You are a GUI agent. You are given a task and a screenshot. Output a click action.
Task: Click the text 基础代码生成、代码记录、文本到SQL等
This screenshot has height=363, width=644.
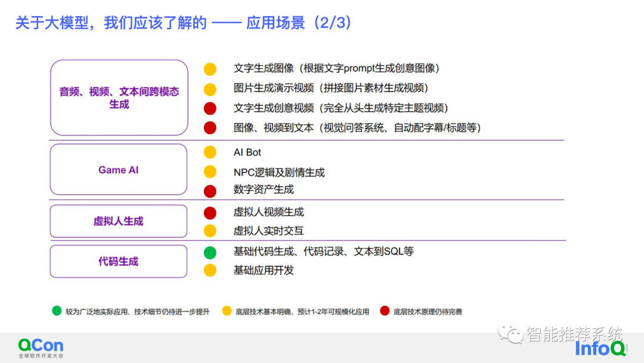324,251
